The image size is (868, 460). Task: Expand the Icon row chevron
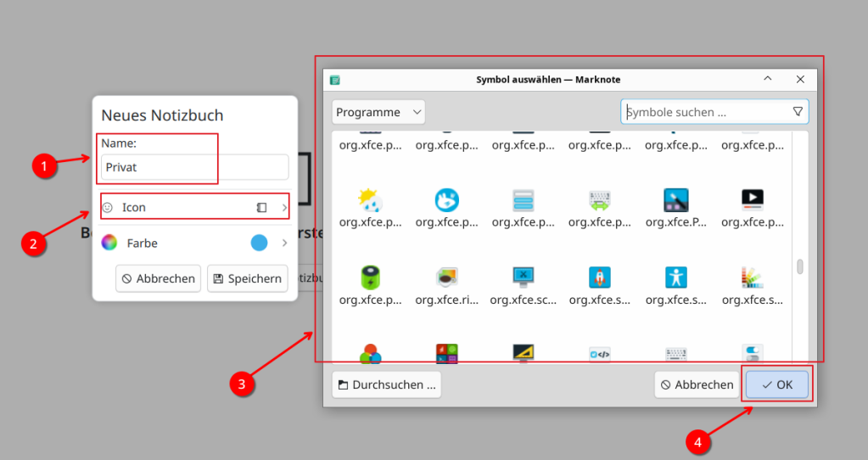tap(284, 207)
